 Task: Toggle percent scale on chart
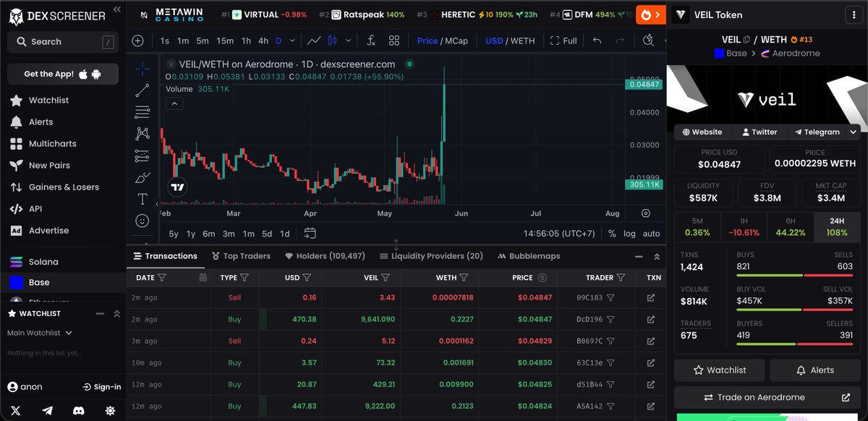pyautogui.click(x=612, y=234)
